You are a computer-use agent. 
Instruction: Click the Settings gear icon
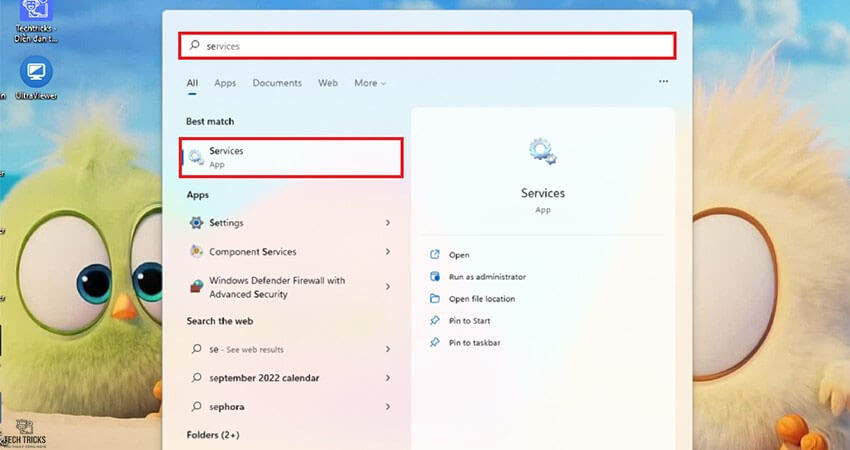click(x=196, y=223)
